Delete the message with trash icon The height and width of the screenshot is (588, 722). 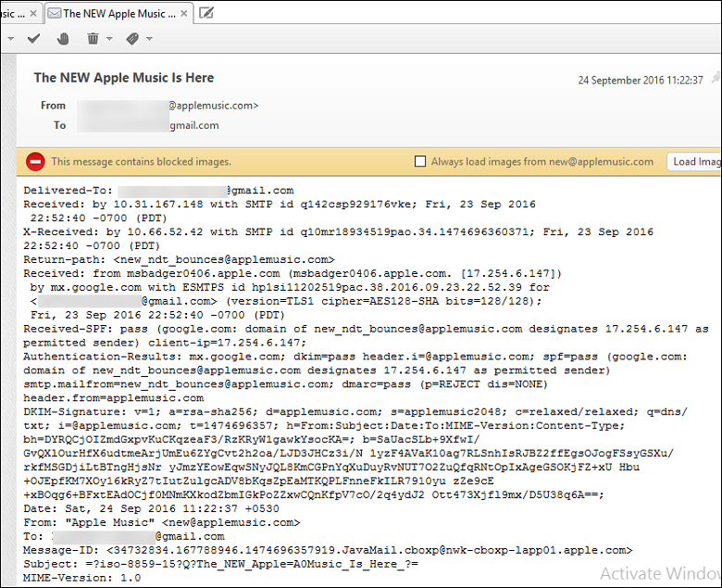pyautogui.click(x=93, y=39)
